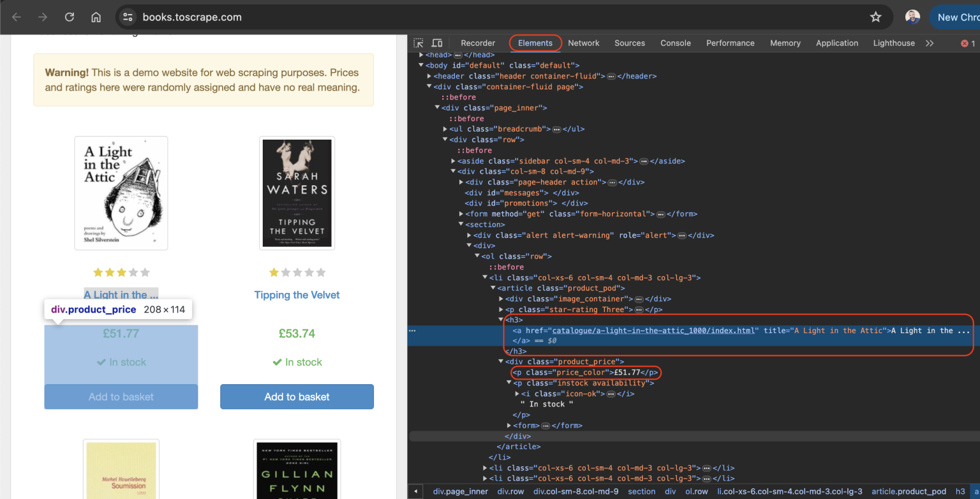Viewport: 980px width, 499px height.
Task: Reload the books.toscrape.com page
Action: (69, 17)
